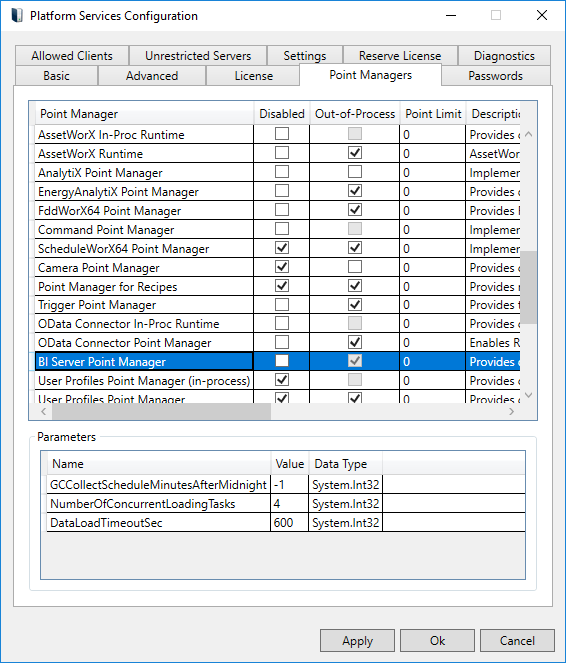Screen dimensions: 566x663
Task: Select the Point Managers tab
Action: tap(370, 75)
